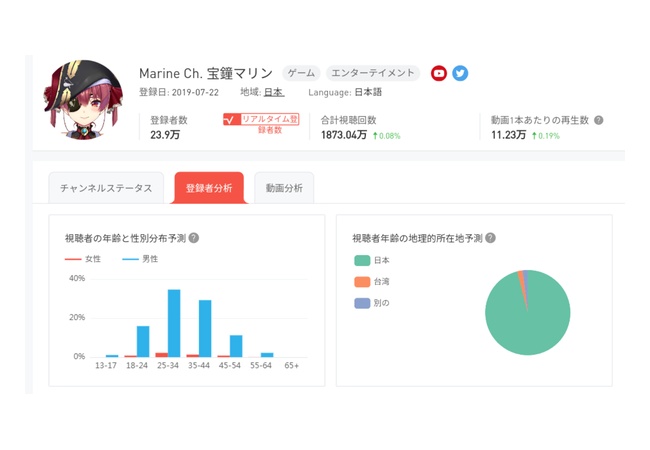Screen dimensions: 650x450
Task: Toggle 台湾 legend entry in pie chart
Action: (x=372, y=282)
